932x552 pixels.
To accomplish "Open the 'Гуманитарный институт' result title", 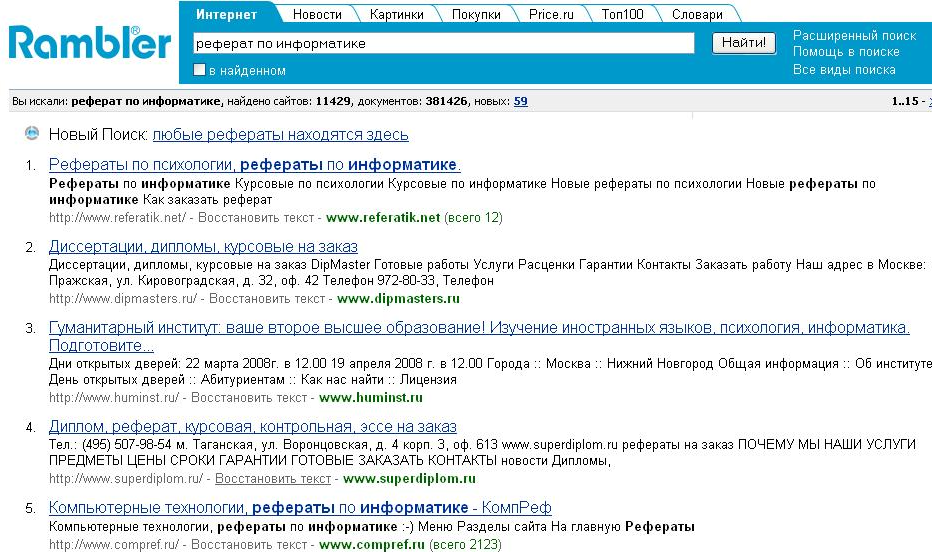I will click(479, 336).
